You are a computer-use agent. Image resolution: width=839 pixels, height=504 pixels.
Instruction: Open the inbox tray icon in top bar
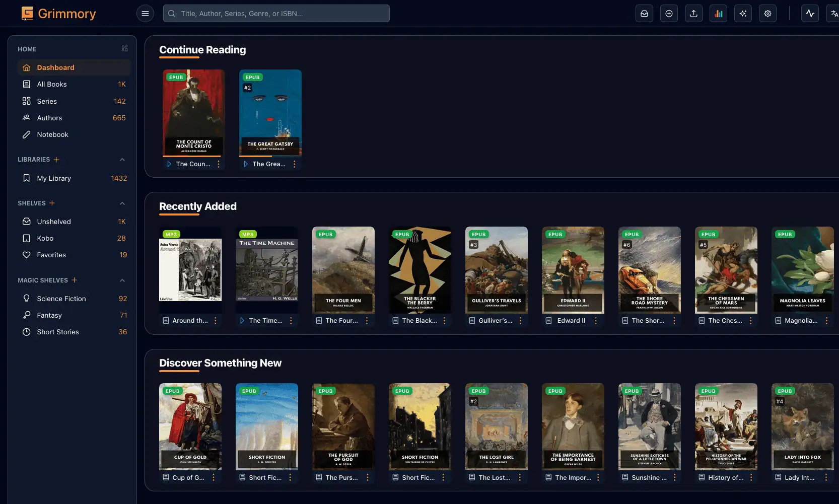pos(644,14)
